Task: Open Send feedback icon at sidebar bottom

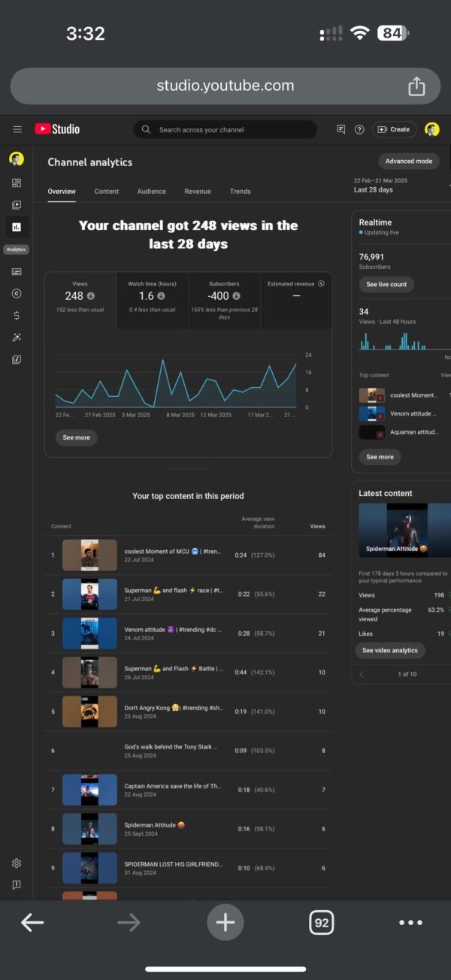Action: point(17,885)
